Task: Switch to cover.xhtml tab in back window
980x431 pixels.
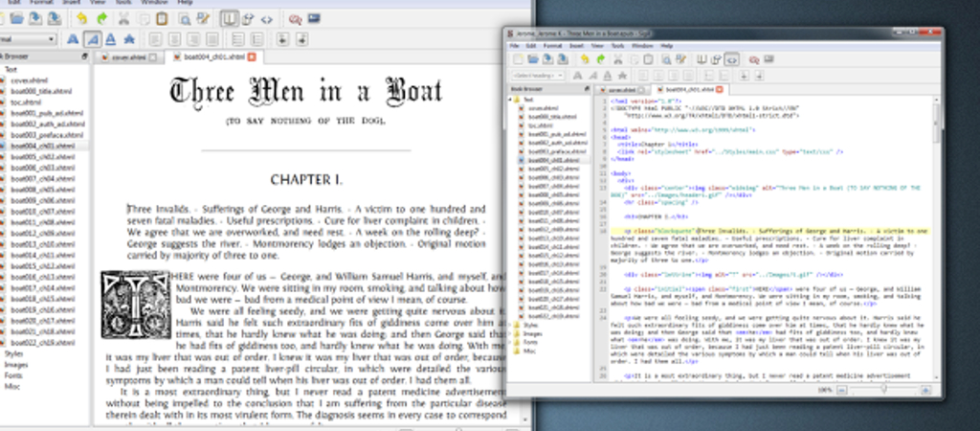Action: (129, 57)
